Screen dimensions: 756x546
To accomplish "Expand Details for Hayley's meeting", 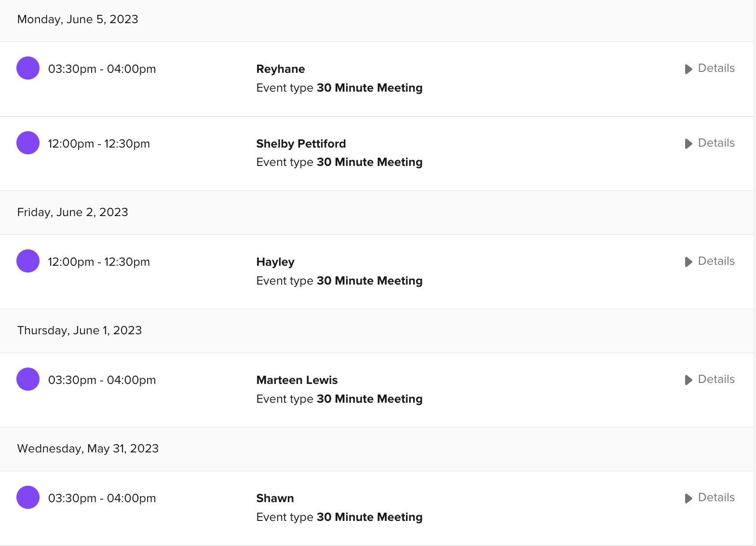I will pyautogui.click(x=710, y=261).
